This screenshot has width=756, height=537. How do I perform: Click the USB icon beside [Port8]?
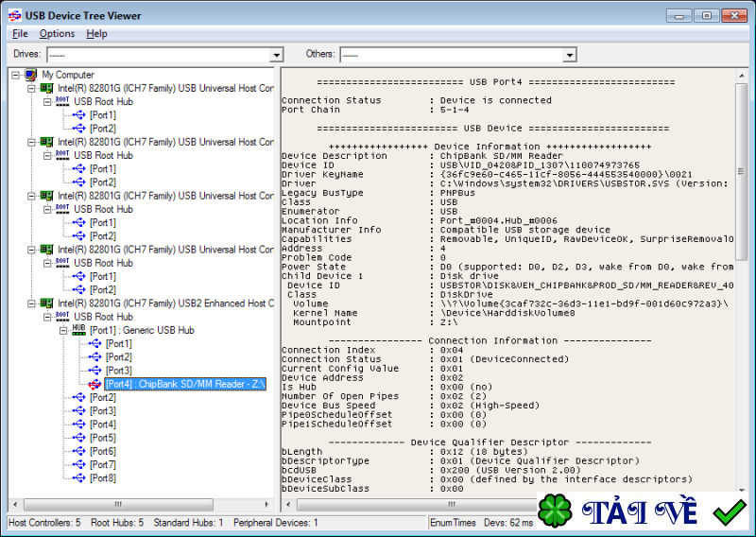coord(78,478)
